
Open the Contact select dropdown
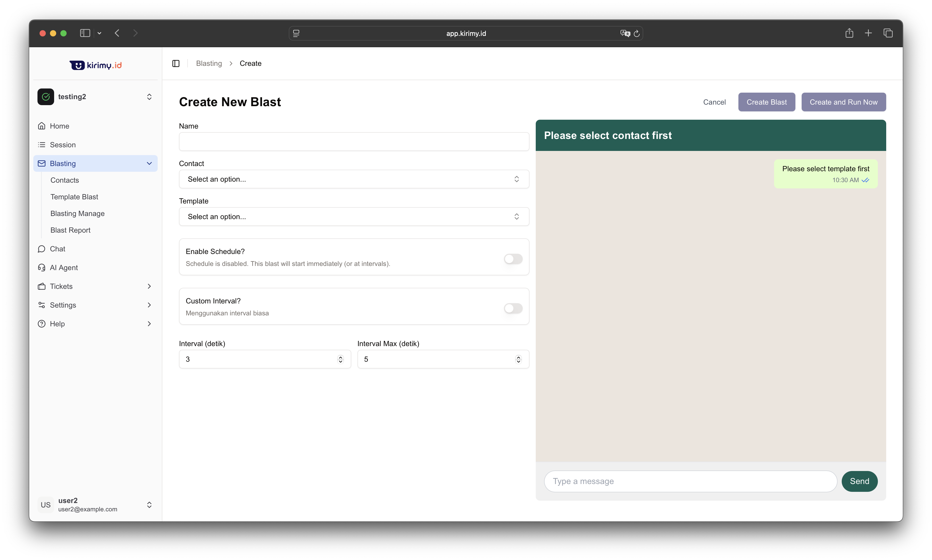[354, 179]
